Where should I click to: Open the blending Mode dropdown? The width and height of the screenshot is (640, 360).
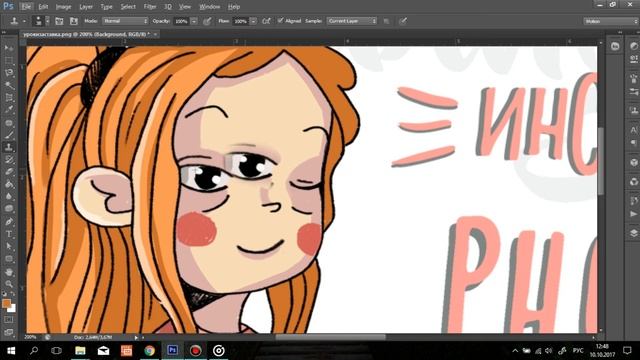[125, 21]
